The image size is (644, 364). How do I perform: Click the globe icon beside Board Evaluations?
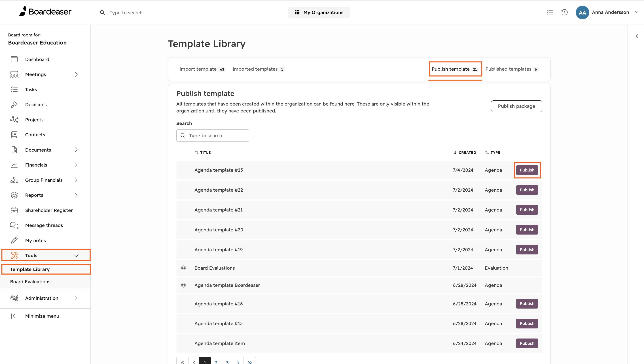click(184, 268)
